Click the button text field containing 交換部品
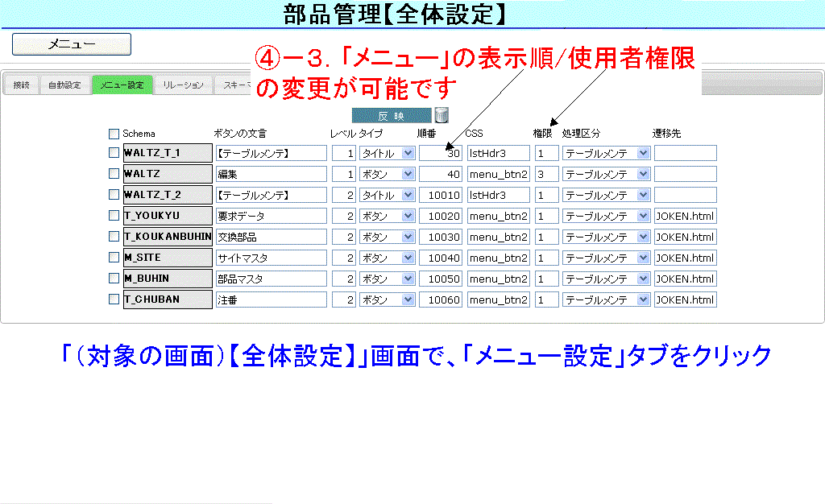 (x=271, y=237)
